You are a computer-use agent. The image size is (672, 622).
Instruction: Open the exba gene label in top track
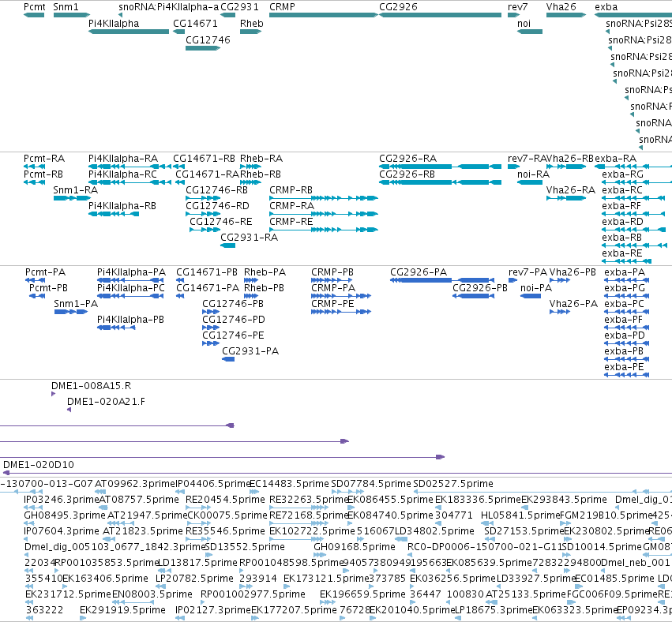(x=606, y=7)
